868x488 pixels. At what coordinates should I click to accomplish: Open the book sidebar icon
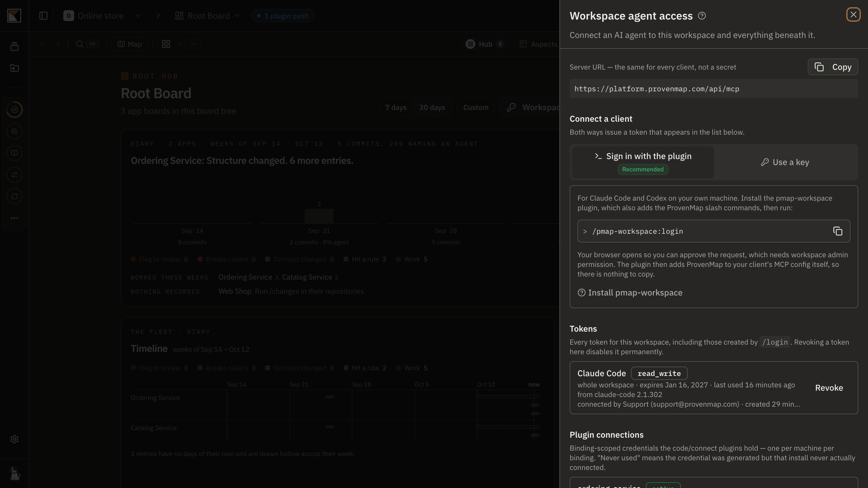tap(14, 153)
